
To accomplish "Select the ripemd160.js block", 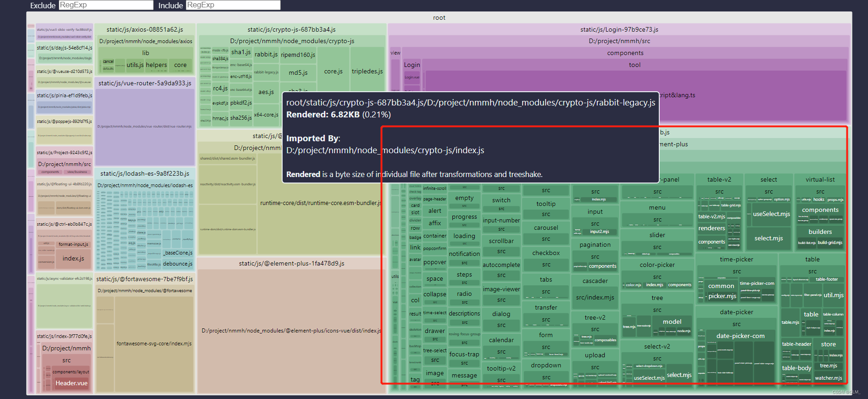I will point(298,55).
